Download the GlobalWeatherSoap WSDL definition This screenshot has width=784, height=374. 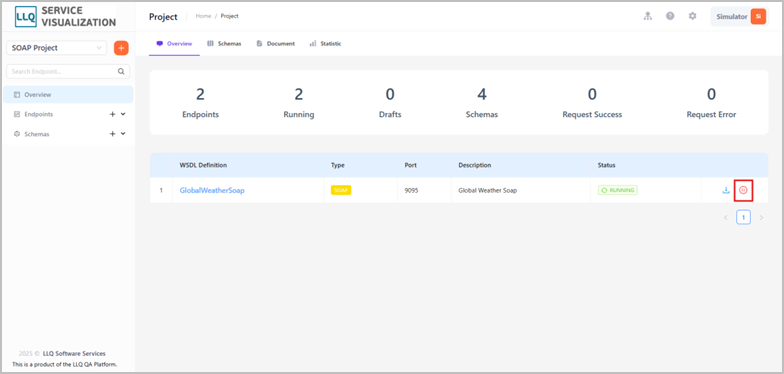pyautogui.click(x=726, y=190)
